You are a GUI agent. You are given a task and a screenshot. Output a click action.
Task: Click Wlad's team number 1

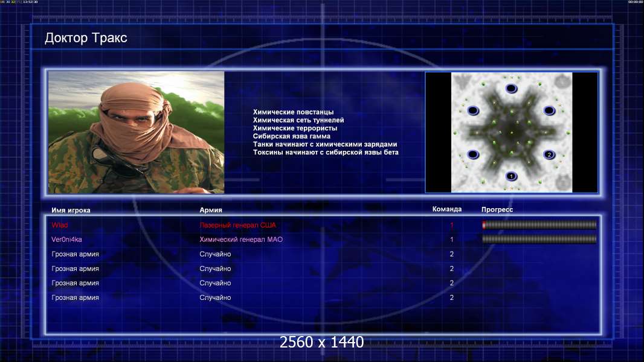(x=451, y=225)
